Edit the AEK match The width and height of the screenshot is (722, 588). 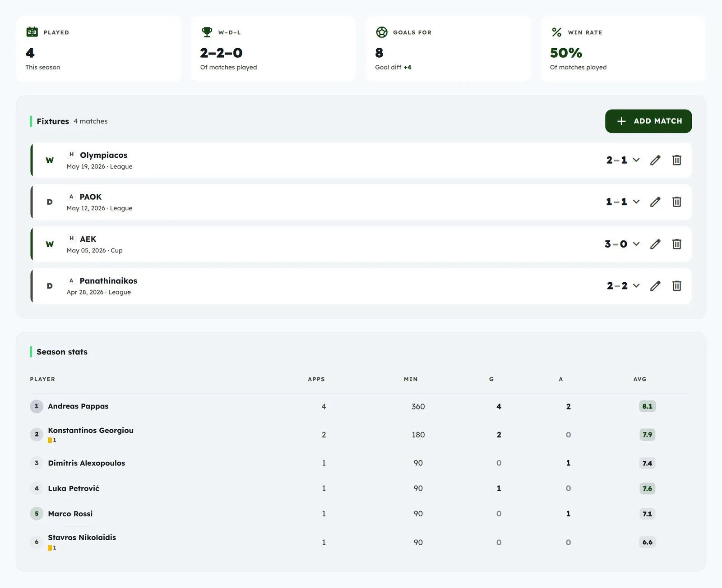tap(655, 244)
